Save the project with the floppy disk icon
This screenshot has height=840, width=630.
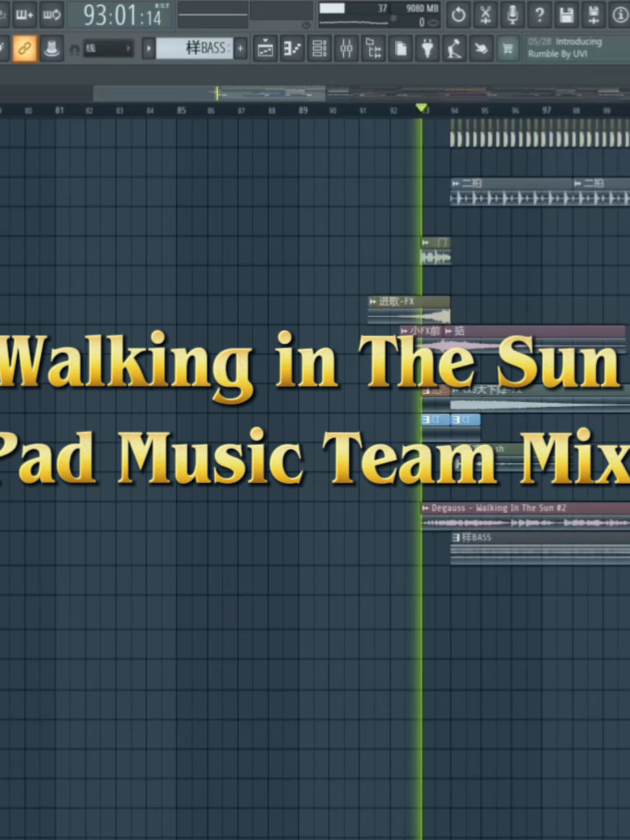(x=566, y=14)
